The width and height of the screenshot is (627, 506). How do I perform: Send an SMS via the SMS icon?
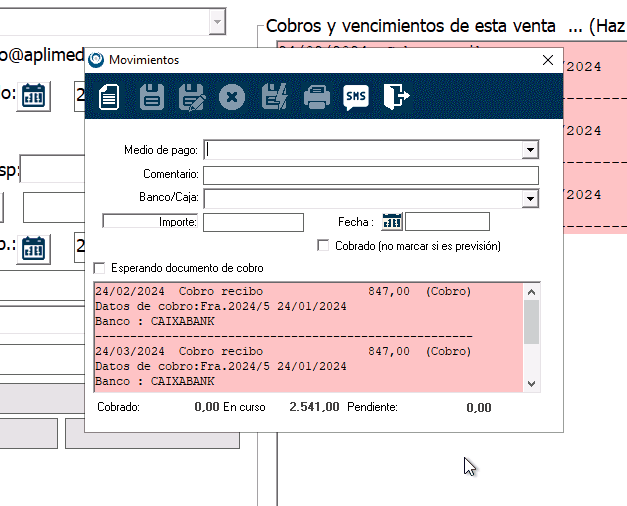tap(356, 97)
